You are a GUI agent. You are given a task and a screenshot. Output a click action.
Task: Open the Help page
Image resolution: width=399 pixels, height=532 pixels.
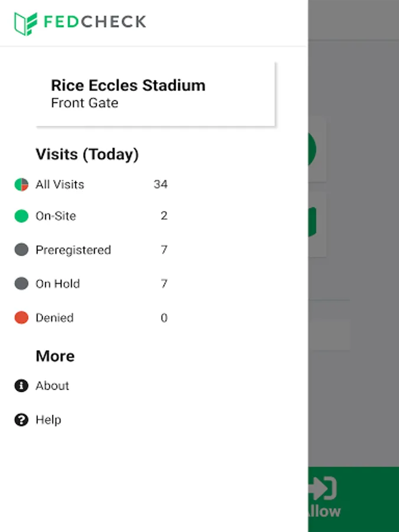48,420
